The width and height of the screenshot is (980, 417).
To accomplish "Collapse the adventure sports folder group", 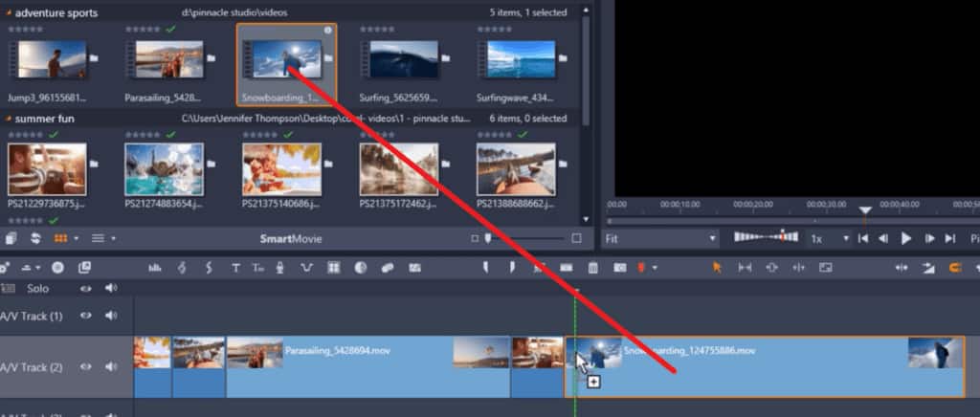I will coord(9,12).
